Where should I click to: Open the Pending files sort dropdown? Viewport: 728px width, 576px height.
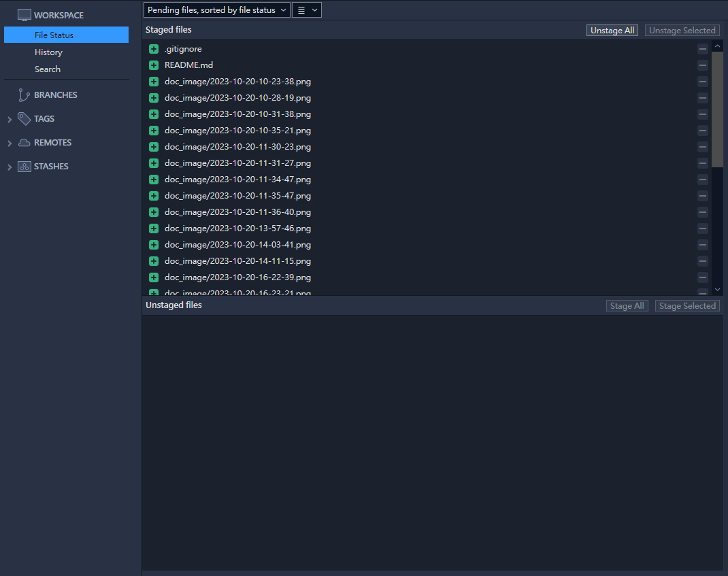[x=216, y=10]
